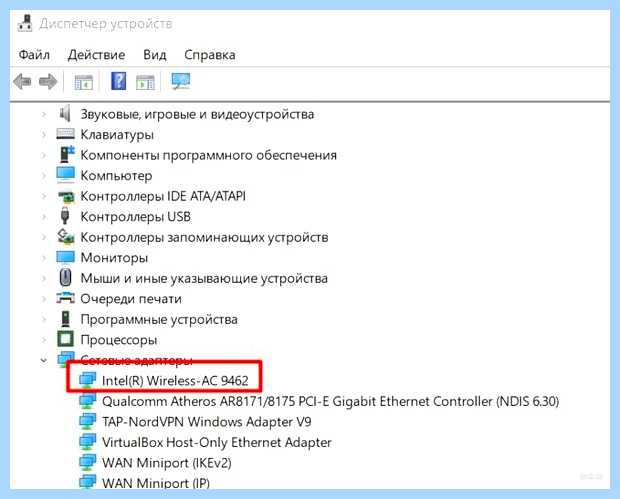
Task: Open the Вид menu
Action: (155, 55)
